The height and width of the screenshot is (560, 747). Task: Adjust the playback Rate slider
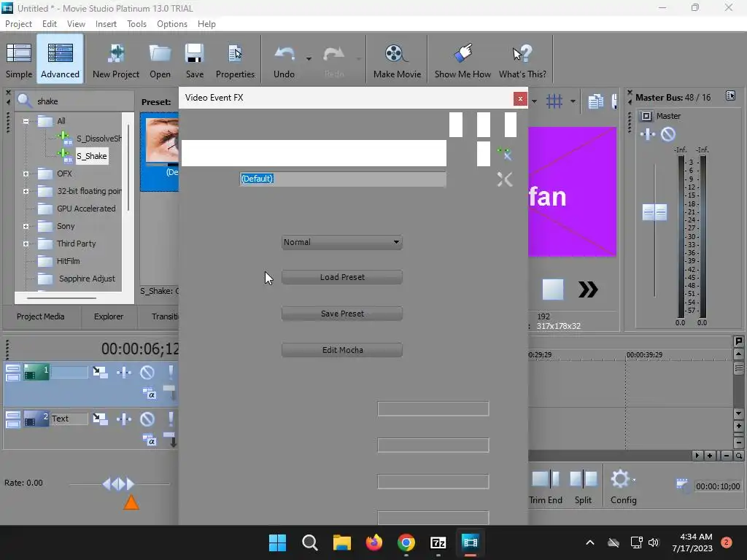pyautogui.click(x=119, y=484)
